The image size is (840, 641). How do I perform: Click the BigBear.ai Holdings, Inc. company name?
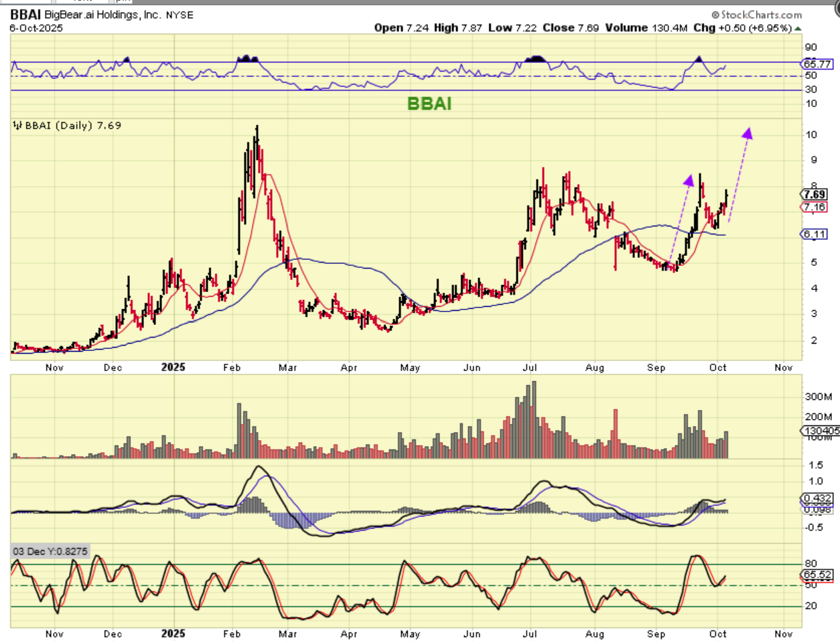[x=102, y=15]
